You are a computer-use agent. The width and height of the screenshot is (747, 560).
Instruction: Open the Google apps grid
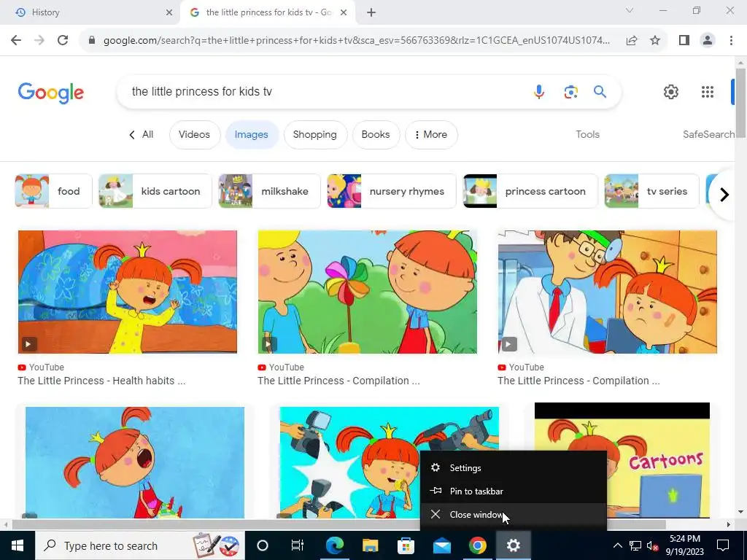[708, 91]
